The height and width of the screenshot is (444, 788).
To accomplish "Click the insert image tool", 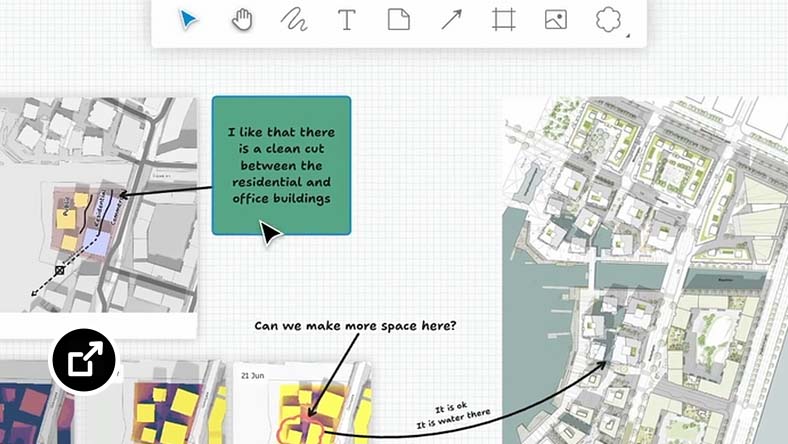I will (x=555, y=20).
